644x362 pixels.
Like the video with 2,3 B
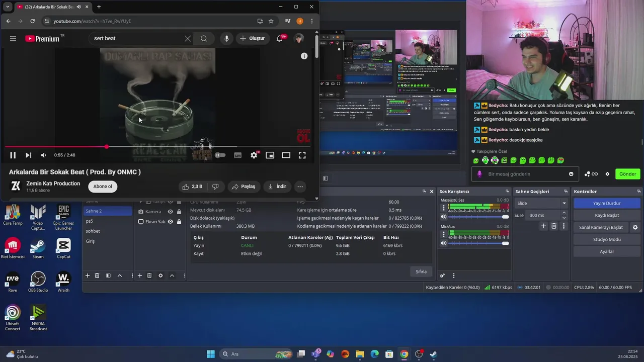(x=192, y=187)
